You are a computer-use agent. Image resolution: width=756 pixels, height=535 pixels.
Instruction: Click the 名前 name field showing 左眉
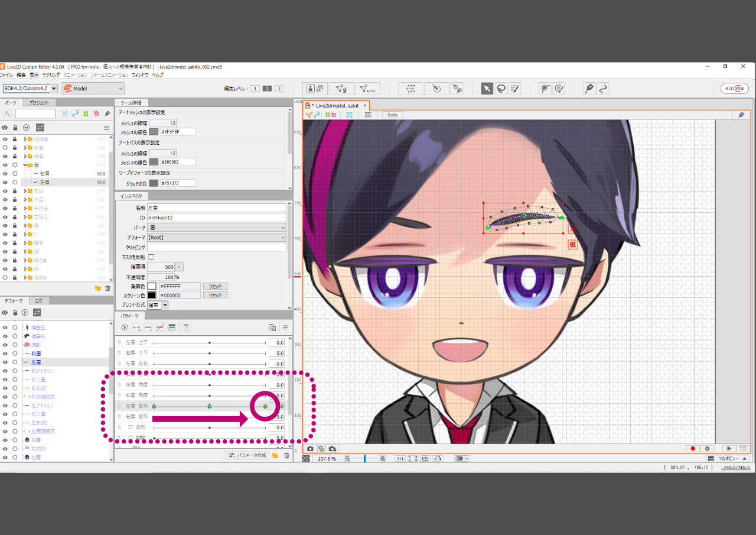point(217,208)
